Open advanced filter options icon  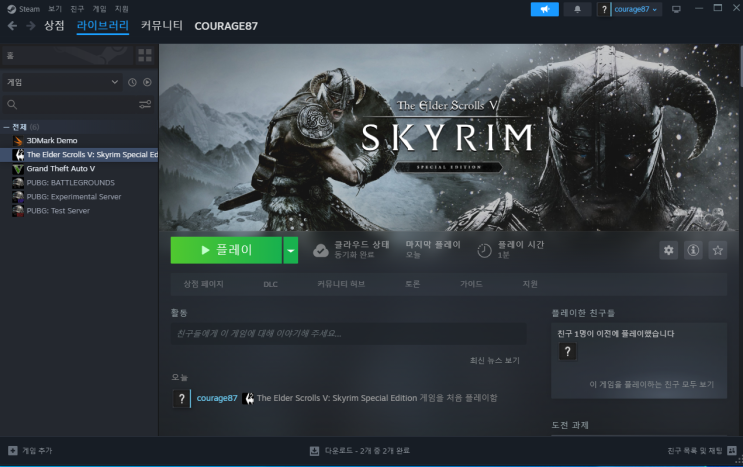[145, 104]
